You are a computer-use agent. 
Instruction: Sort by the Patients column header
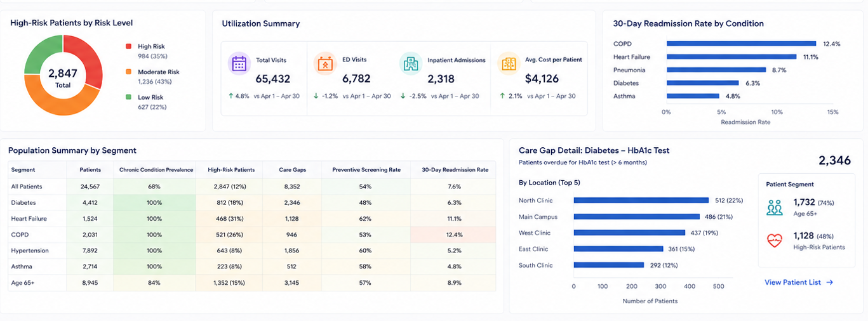(90, 170)
